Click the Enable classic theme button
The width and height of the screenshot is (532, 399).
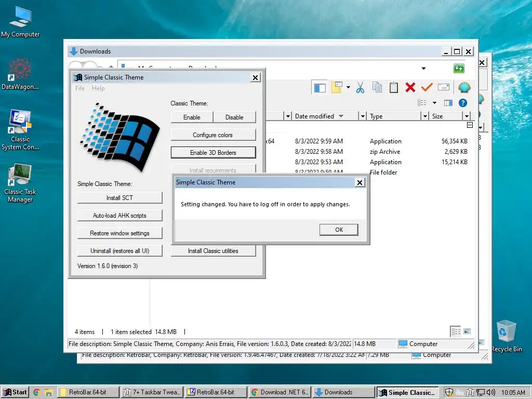point(192,117)
